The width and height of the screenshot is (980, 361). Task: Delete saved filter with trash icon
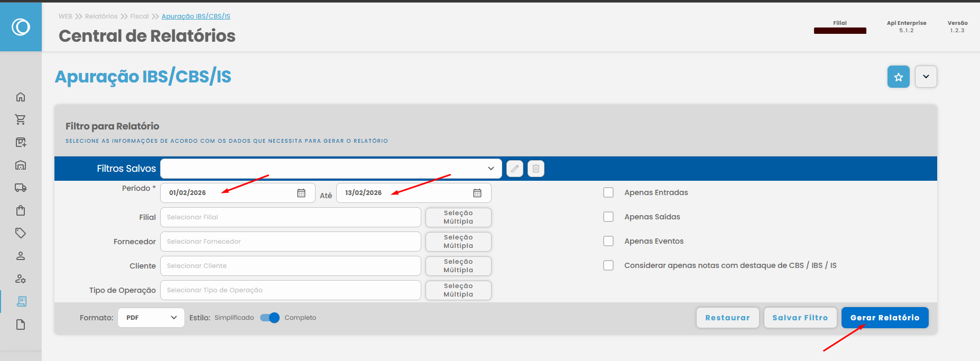coord(535,169)
